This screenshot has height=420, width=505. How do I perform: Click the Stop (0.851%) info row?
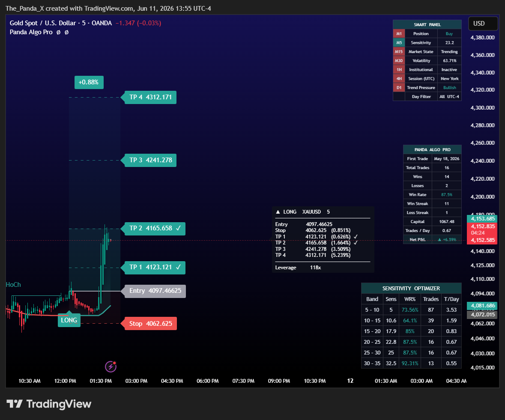(x=313, y=230)
